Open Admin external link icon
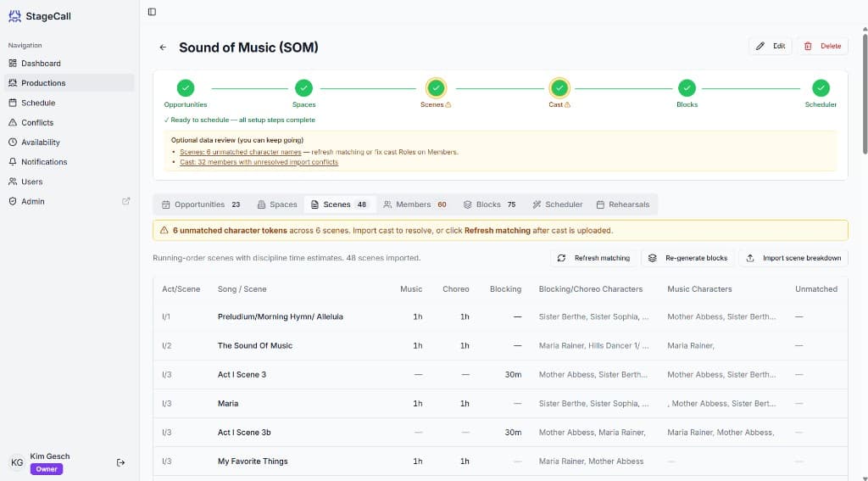The height and width of the screenshot is (481, 868). click(x=125, y=201)
